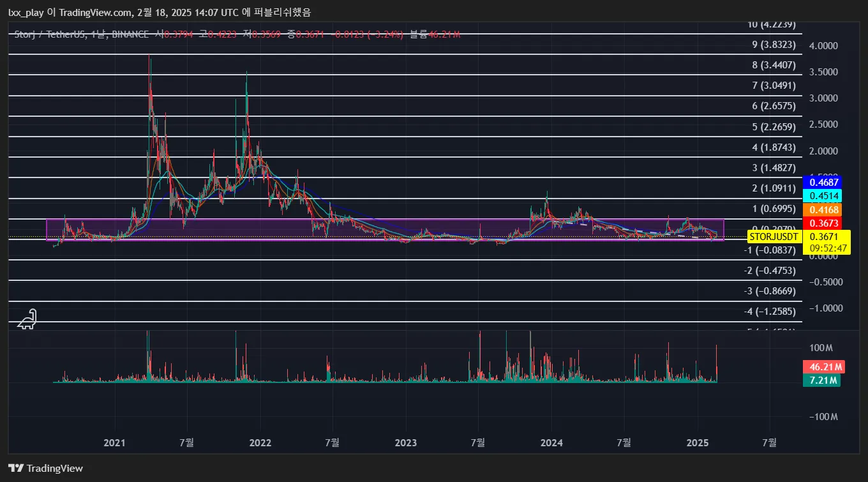Select the Fibonacci level label '3 (1.4827)'
The width and height of the screenshot is (868, 482).
(x=774, y=168)
